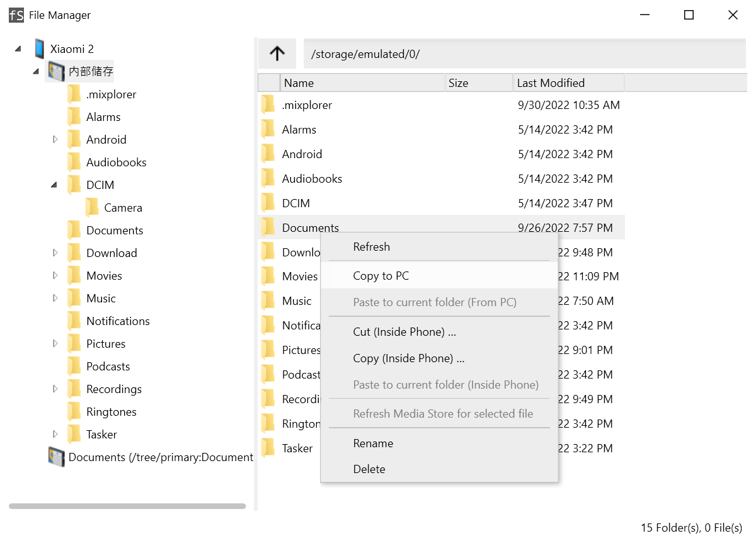Click the '15 Folder(s), 0 File(s)' status text
Image resolution: width=756 pixels, height=548 pixels.
tap(691, 528)
